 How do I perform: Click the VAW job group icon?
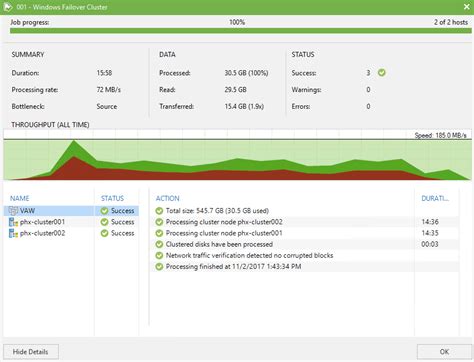pos(13,211)
